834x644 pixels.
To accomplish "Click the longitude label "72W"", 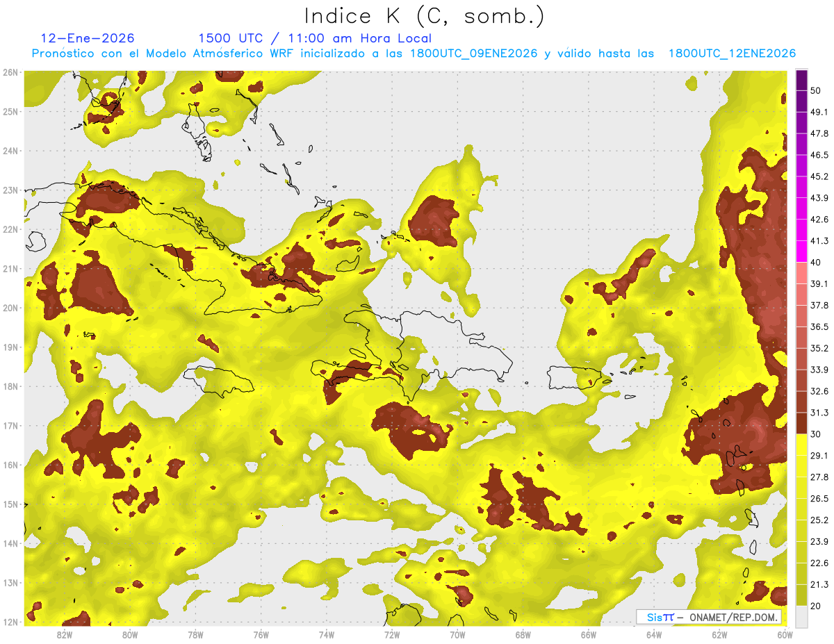I will (x=392, y=634).
